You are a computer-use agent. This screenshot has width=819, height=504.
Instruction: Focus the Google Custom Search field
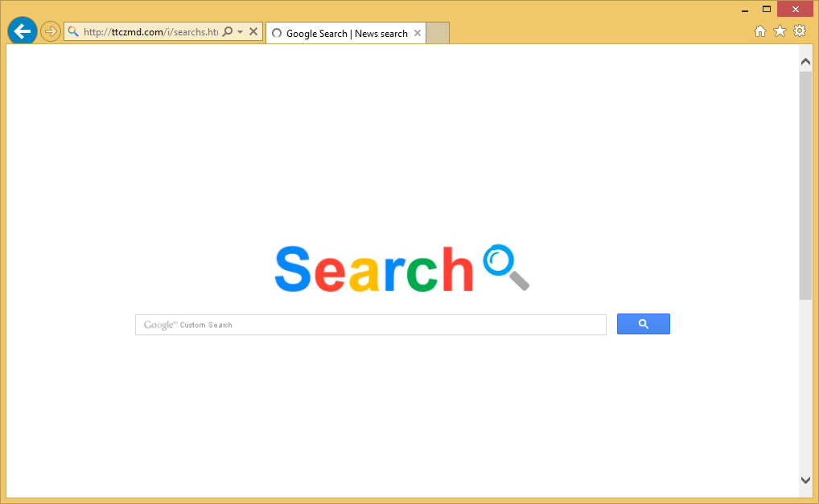(371, 325)
